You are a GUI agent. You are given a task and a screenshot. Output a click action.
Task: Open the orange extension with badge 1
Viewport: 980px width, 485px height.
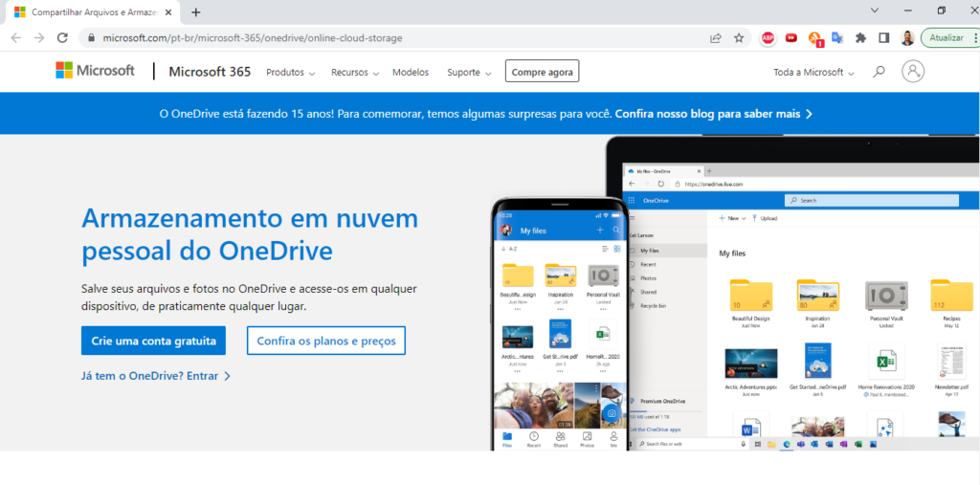815,39
